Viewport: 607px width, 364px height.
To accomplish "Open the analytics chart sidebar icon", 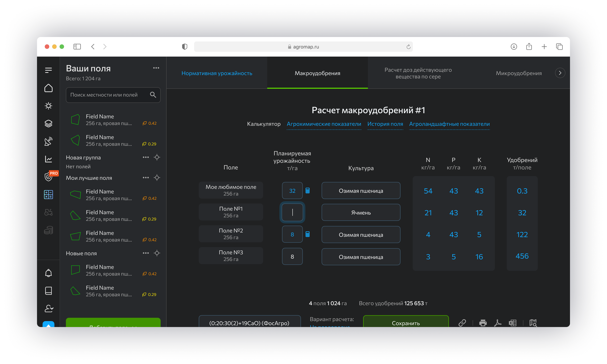I will coord(48,159).
